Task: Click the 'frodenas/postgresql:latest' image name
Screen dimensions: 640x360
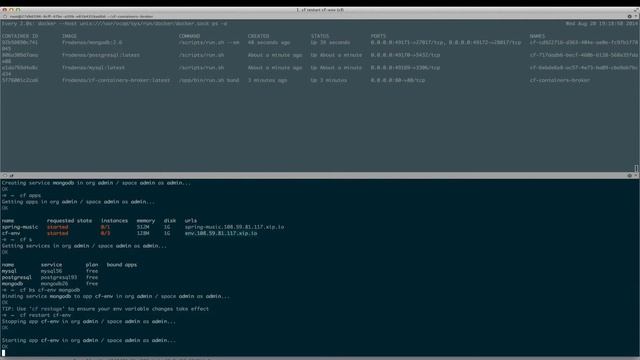Action: click(101, 55)
